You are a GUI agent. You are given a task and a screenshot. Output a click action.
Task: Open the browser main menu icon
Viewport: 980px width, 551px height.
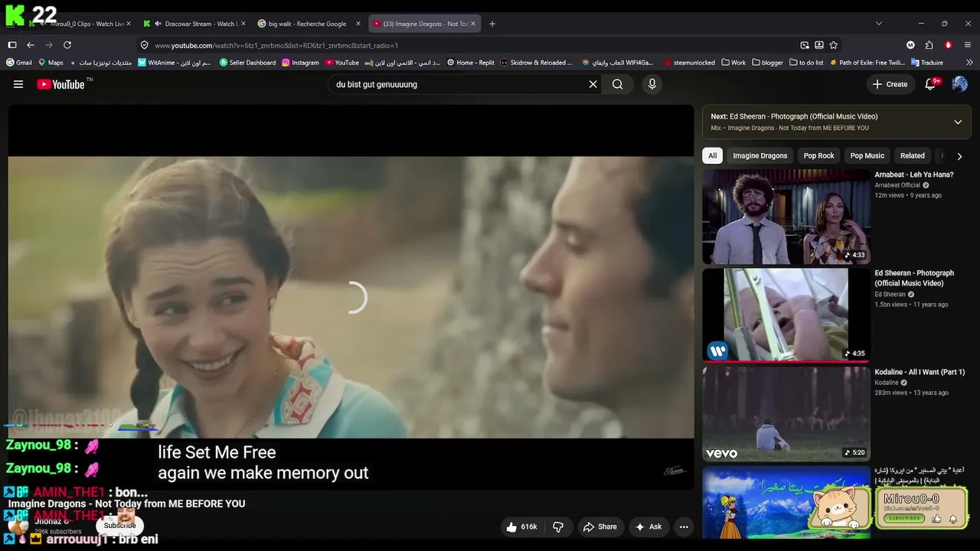pos(968,45)
